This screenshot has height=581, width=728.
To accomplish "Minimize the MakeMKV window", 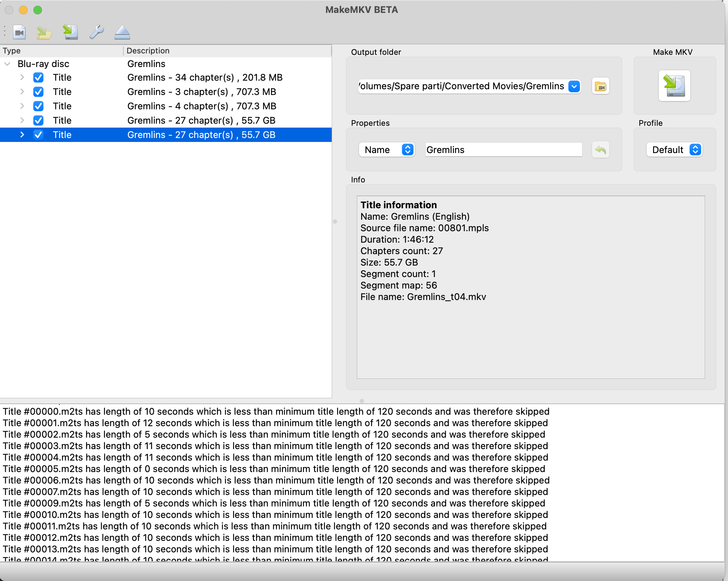I will pyautogui.click(x=23, y=10).
